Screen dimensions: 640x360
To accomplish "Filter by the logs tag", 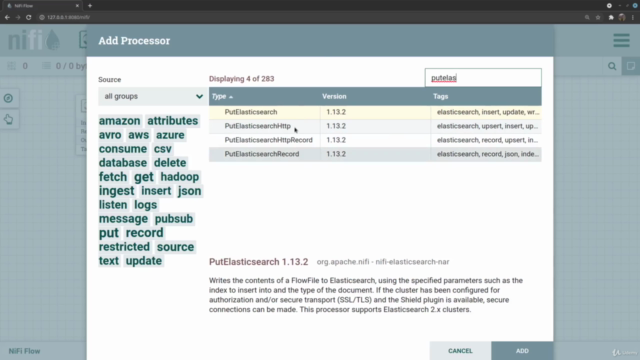I will pos(146,205).
